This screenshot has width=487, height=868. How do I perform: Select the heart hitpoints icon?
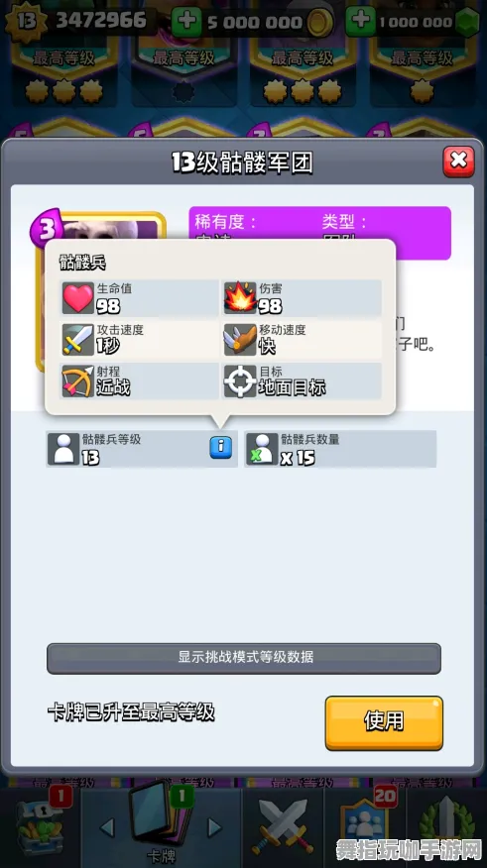click(78, 298)
